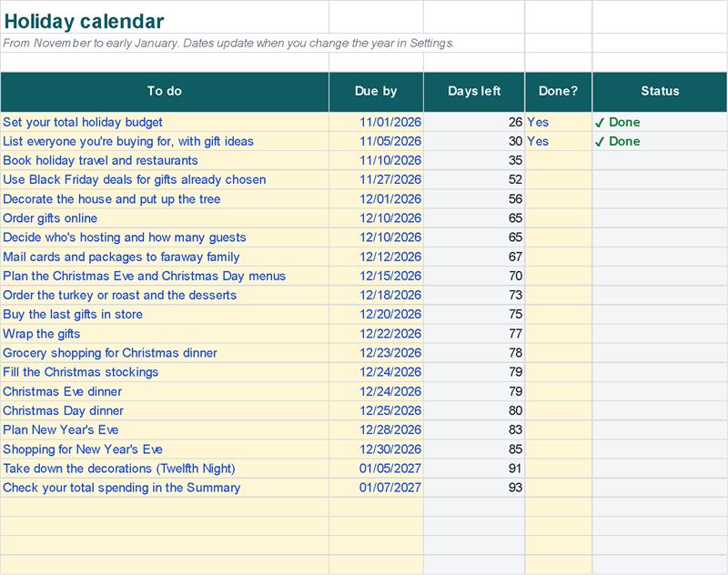Select 'Order the turkey or roast' cell
728x575 pixels.
[x=165, y=295]
